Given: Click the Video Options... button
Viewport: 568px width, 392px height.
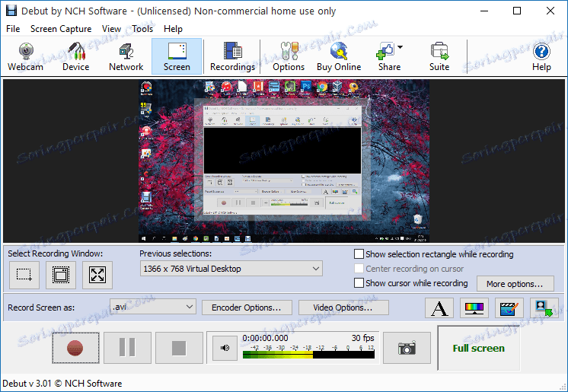Looking at the screenshot, I should click(x=343, y=308).
